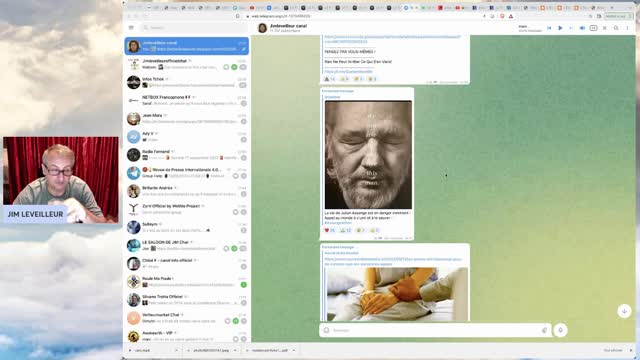Screen dimensions: 640x360
Task: Open the Julian Assange photo
Action: point(368,155)
